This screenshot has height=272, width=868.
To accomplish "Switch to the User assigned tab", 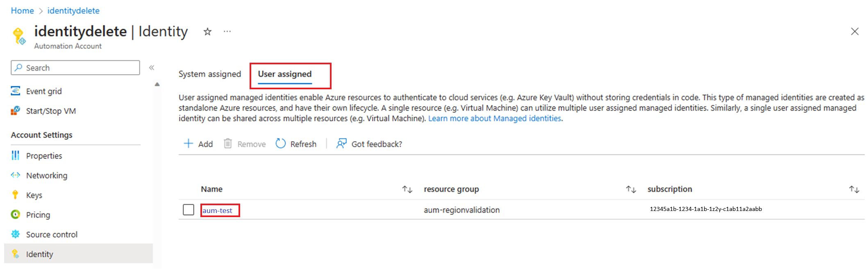I will coord(285,74).
